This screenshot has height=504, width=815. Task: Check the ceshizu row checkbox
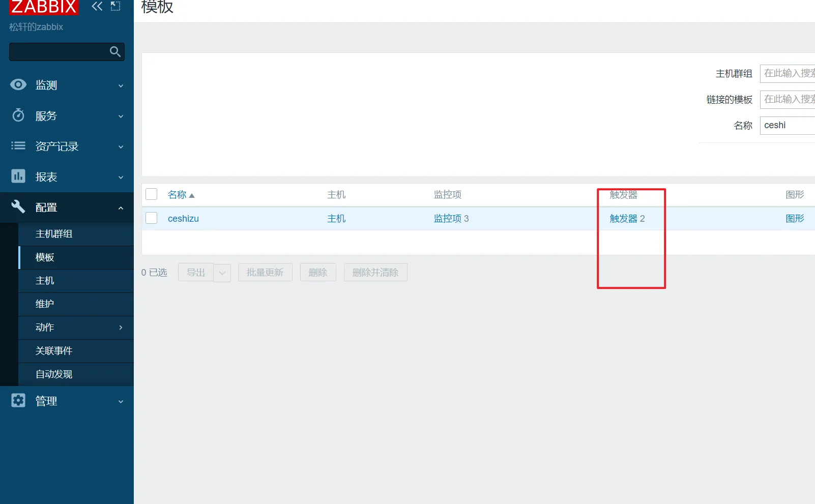tap(152, 218)
